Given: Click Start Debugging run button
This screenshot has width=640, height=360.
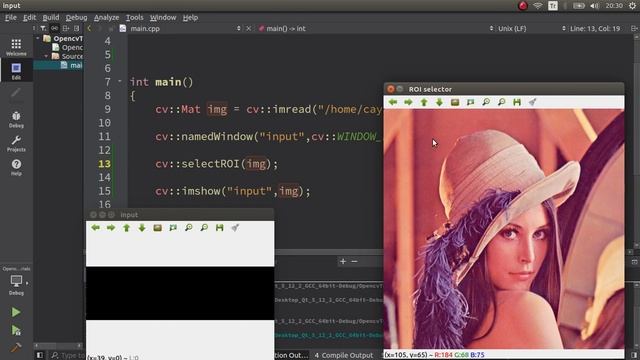Looking at the screenshot, I should coord(16,330).
